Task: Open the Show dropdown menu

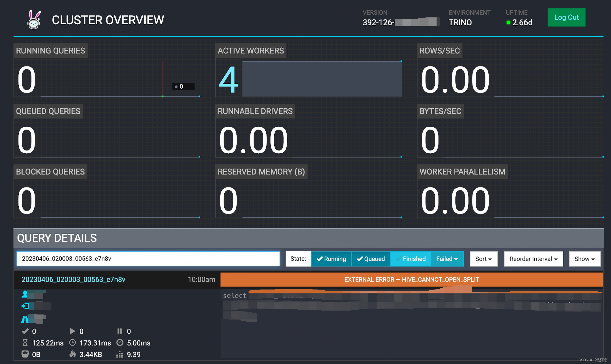Action: 584,259
